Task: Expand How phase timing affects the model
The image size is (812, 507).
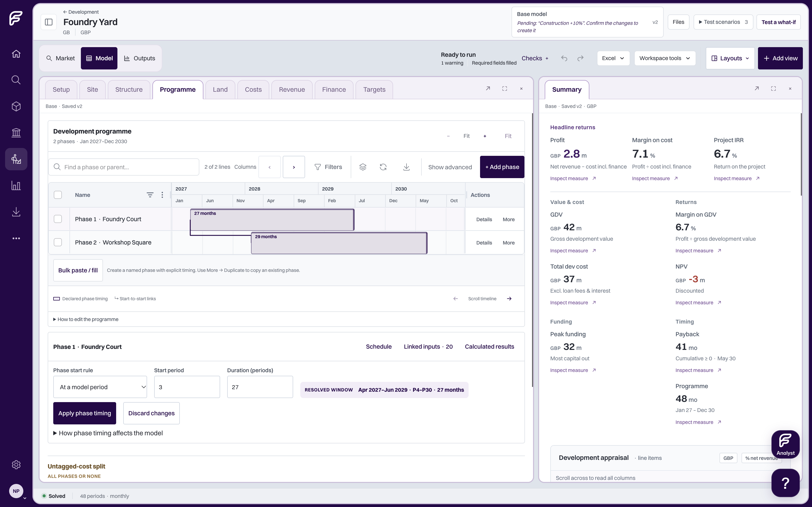Action: point(108,433)
